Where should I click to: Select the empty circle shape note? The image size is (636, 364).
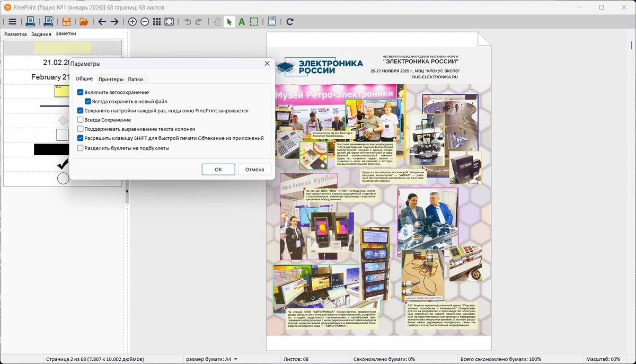(x=63, y=179)
